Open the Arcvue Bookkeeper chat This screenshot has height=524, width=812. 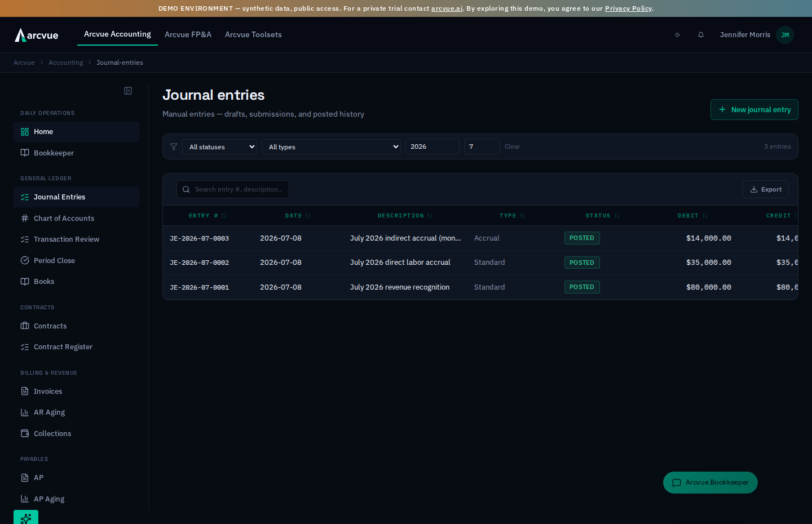tap(710, 483)
